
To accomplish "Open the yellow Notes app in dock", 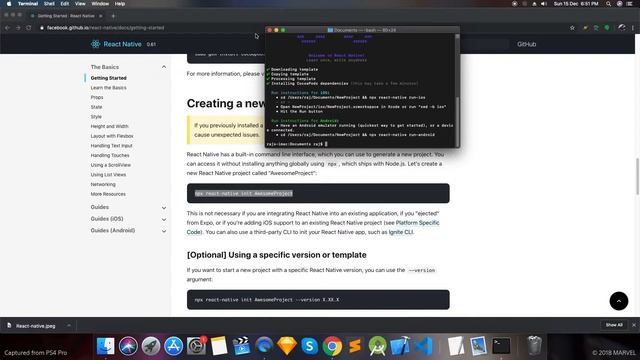I will [219, 346].
